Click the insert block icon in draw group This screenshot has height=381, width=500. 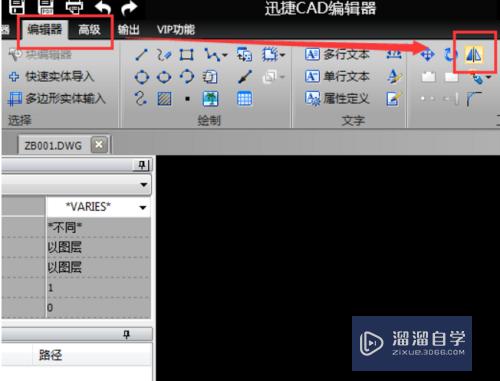pyautogui.click(x=244, y=55)
